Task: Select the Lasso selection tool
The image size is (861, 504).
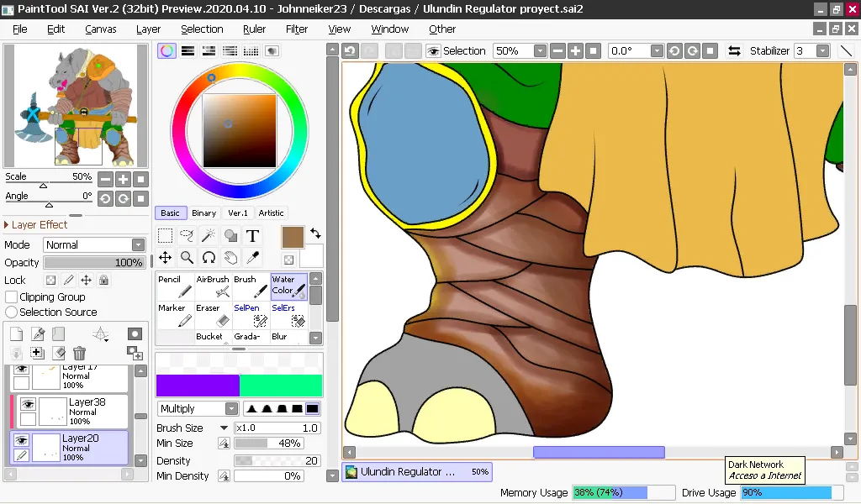Action: (187, 236)
